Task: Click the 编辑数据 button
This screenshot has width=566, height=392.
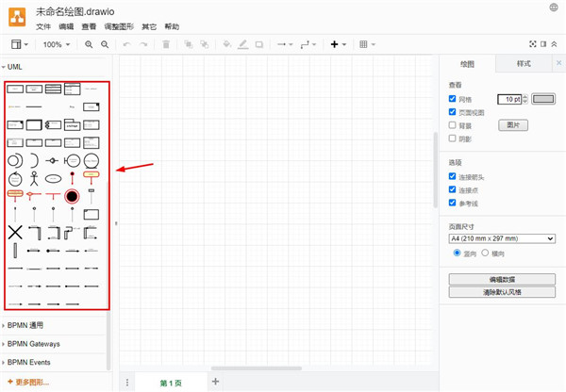Action: click(501, 279)
